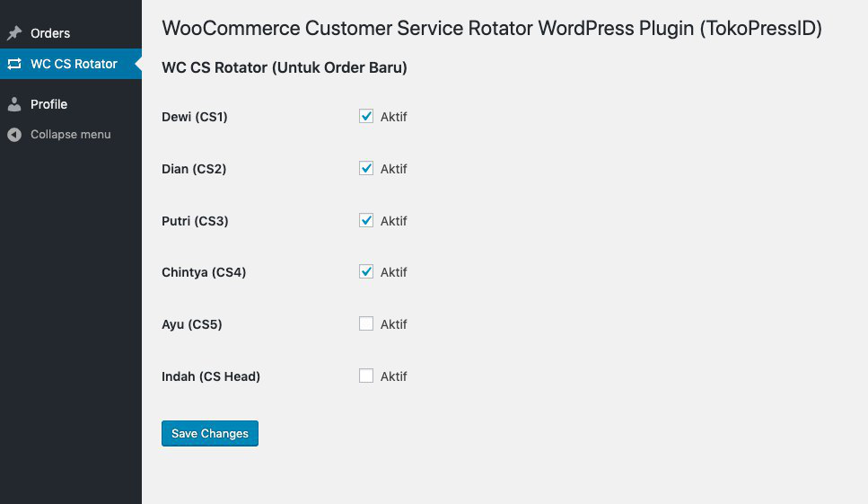868x504 pixels.
Task: Uncheck Aktif for Dewi (CS1)
Action: (x=366, y=116)
